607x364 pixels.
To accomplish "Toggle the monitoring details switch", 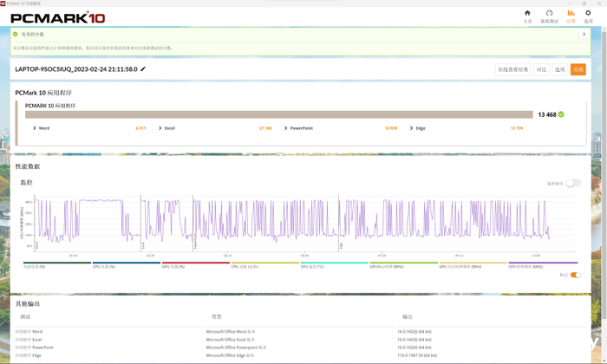I will 573,184.
